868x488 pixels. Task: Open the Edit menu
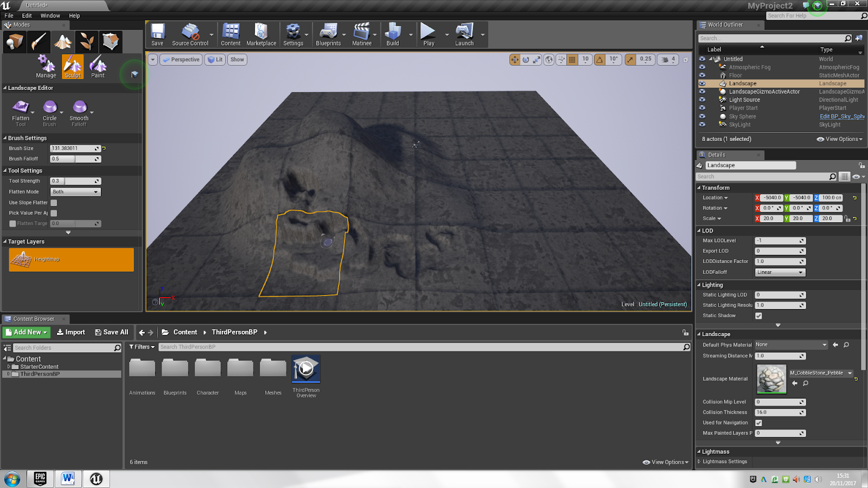click(x=27, y=16)
